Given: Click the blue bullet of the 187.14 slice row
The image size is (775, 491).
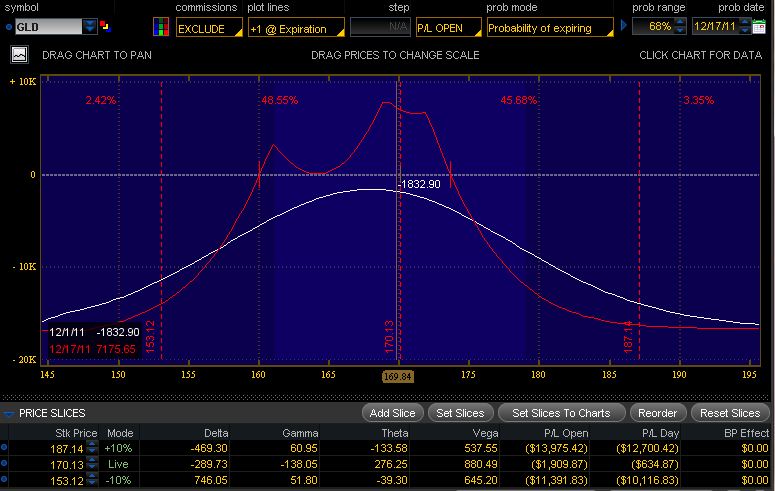Looking at the screenshot, I should 4,447.
